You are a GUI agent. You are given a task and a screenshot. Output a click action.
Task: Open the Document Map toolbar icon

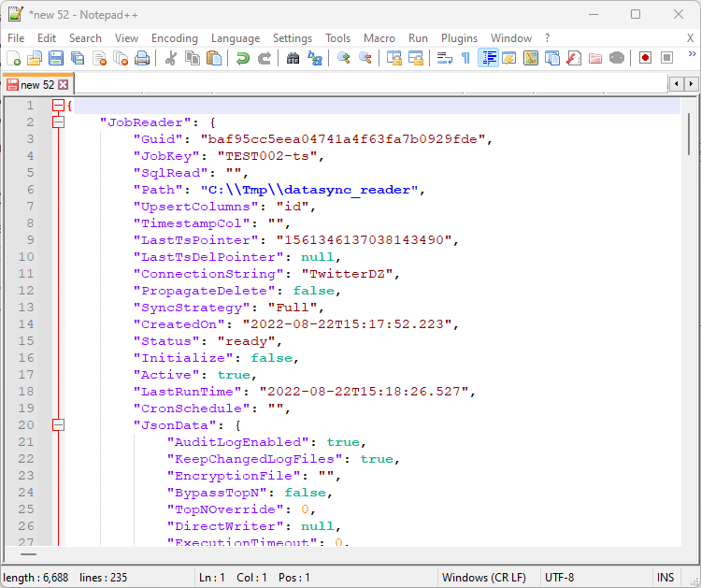pos(531,58)
